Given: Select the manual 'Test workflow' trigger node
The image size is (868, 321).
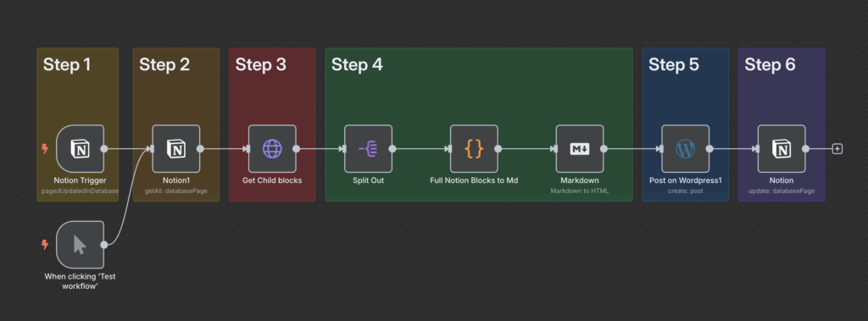Looking at the screenshot, I should coord(81,244).
